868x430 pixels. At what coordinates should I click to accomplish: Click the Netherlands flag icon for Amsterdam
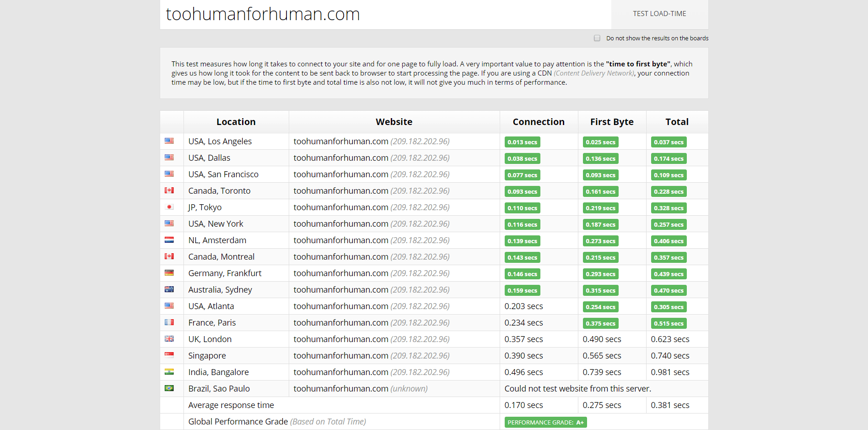[x=169, y=240]
